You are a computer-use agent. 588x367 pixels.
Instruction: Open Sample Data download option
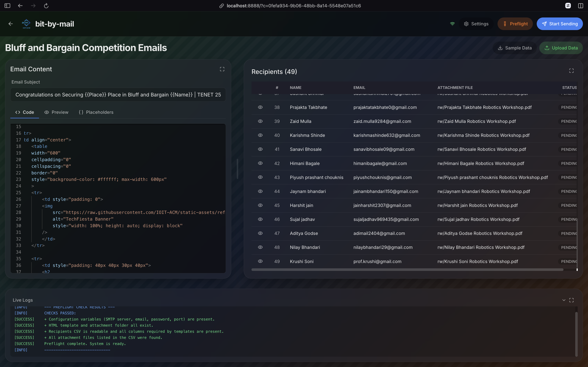coord(514,48)
